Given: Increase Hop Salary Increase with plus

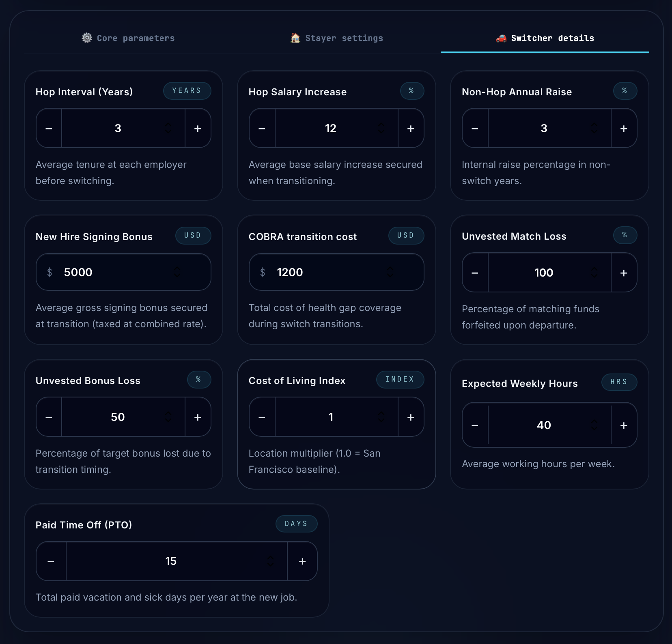Looking at the screenshot, I should [411, 129].
